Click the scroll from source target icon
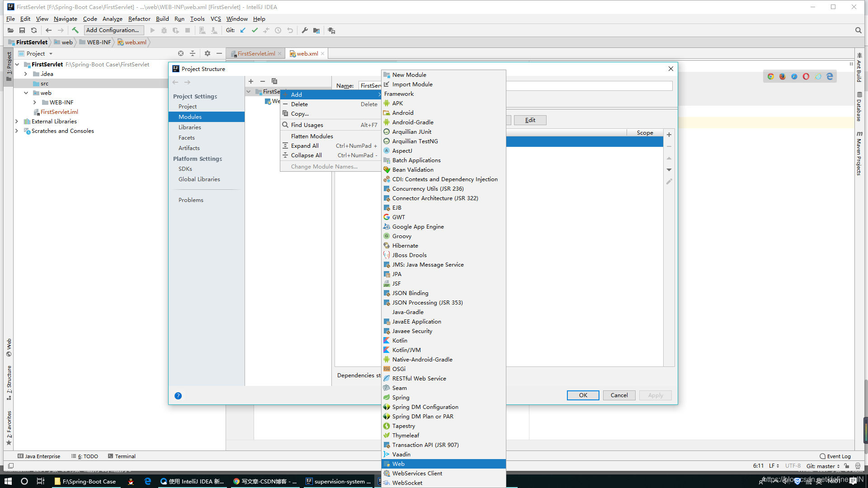Screen dimensions: 868x488 (x=181, y=53)
